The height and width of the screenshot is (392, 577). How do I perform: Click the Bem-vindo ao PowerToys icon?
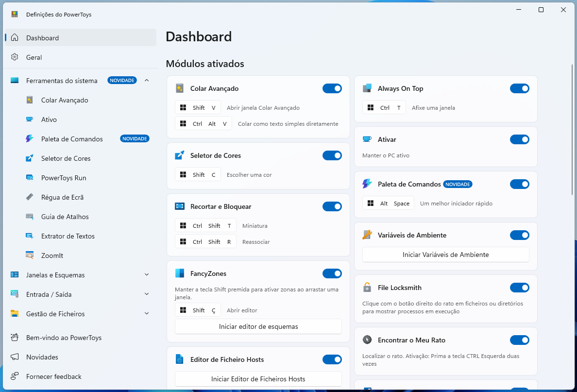pyautogui.click(x=15, y=337)
